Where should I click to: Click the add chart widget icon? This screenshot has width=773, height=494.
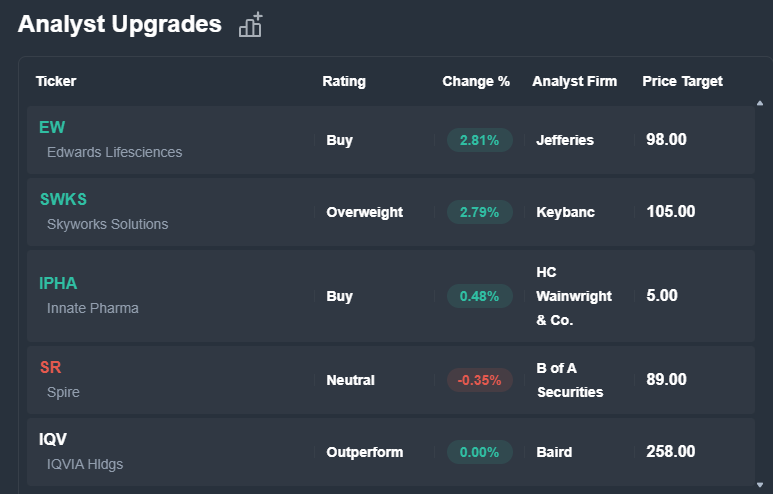250,25
